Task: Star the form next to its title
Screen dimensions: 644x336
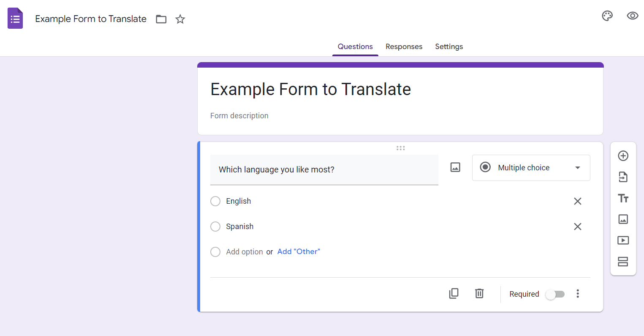Action: pyautogui.click(x=180, y=19)
